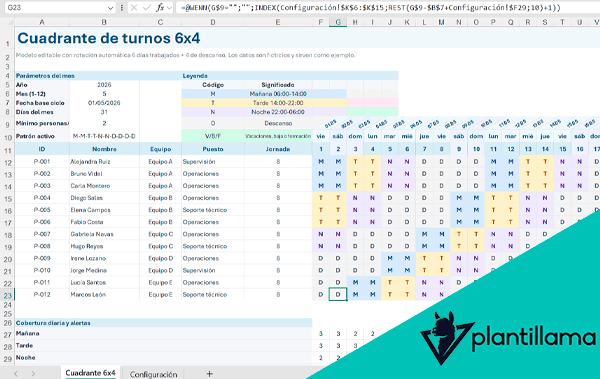The image size is (600, 379).
Task: Click the 'Puesto' column heading cell
Action: click(213, 149)
